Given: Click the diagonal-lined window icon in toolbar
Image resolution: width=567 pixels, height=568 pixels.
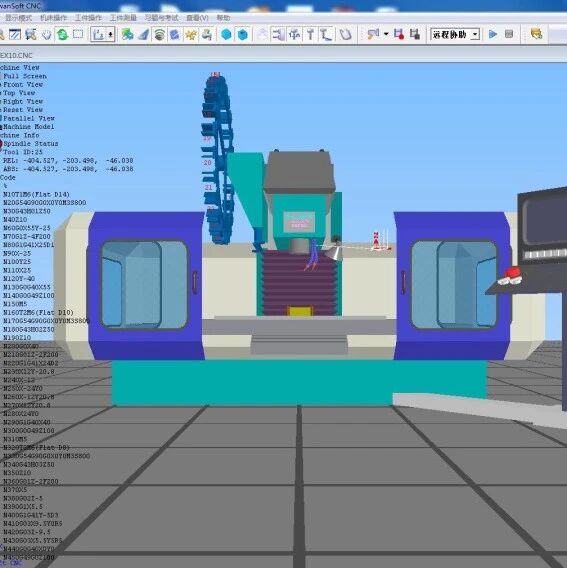Looking at the screenshot, I should pos(14,34).
